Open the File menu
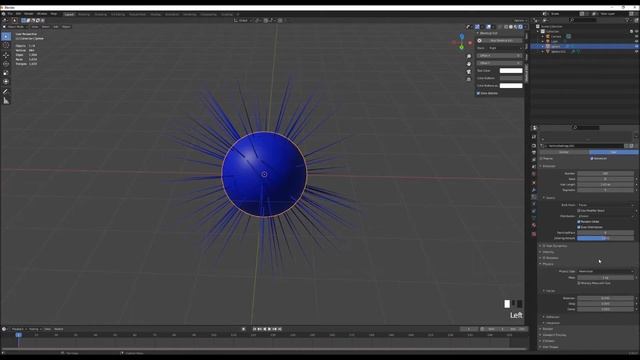 pyautogui.click(x=10, y=14)
